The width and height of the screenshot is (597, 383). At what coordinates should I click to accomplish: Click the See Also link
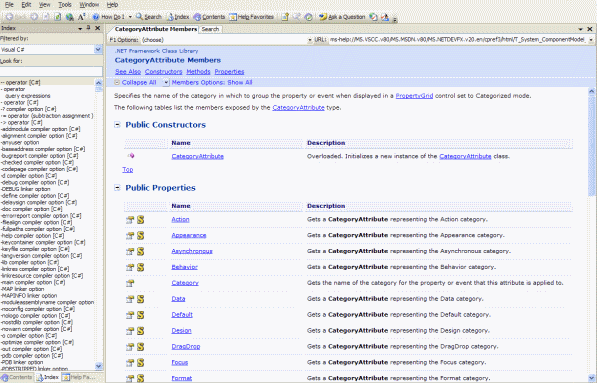click(128, 72)
